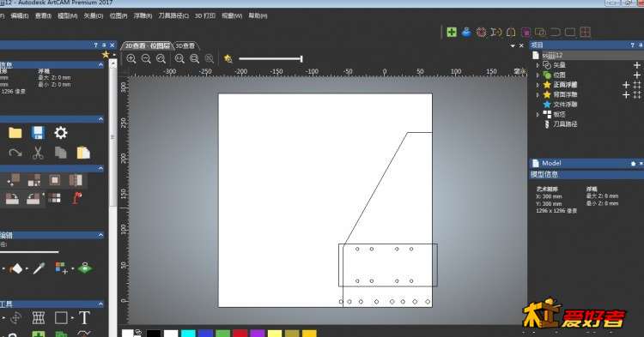Open the 编辑(E) menu
644x337 pixels.
pyautogui.click(x=19, y=15)
